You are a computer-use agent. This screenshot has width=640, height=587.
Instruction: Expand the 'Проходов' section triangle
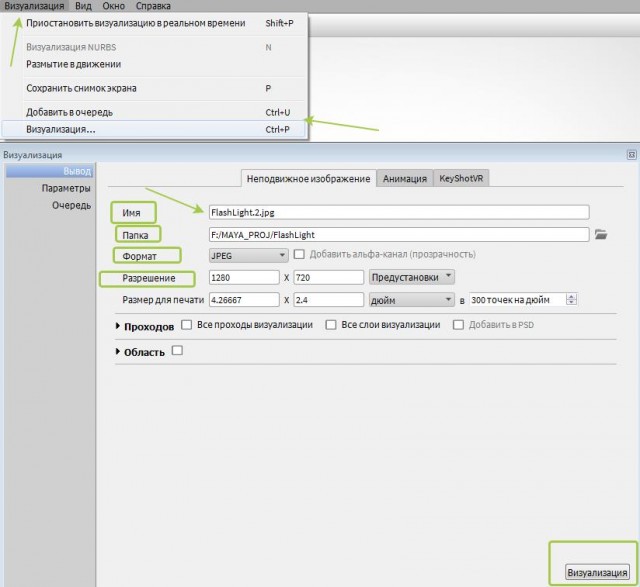[119, 326]
